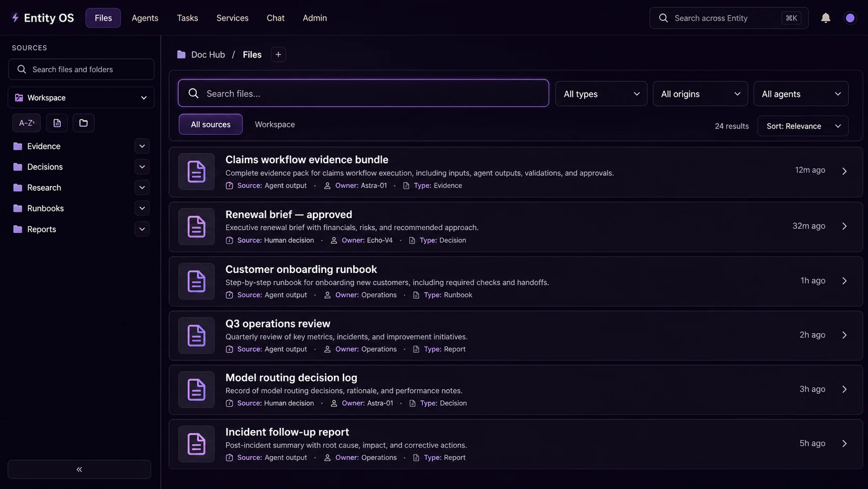Focus the Search files input field
The width and height of the screenshot is (868, 489).
coord(363,94)
